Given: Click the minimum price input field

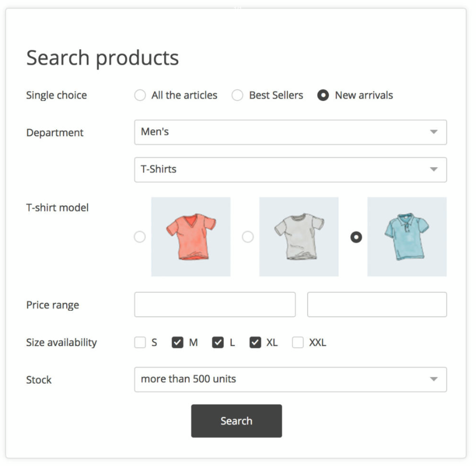Looking at the screenshot, I should [215, 305].
